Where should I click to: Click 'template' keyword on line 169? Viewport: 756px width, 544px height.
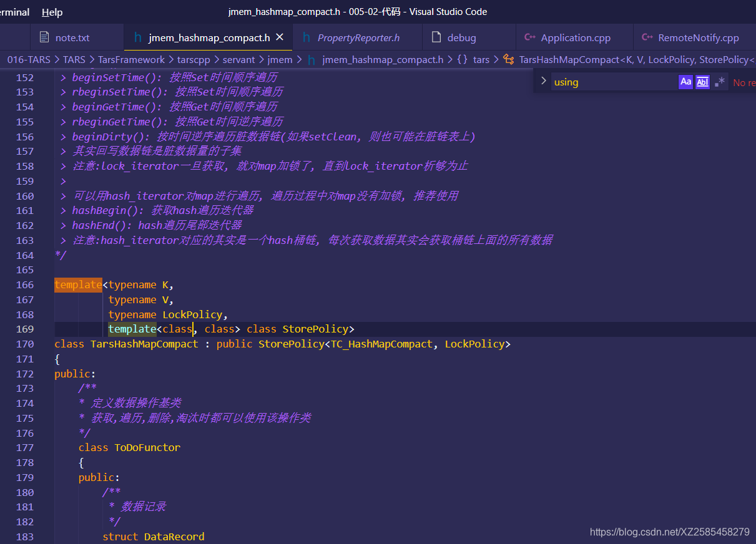(x=132, y=329)
